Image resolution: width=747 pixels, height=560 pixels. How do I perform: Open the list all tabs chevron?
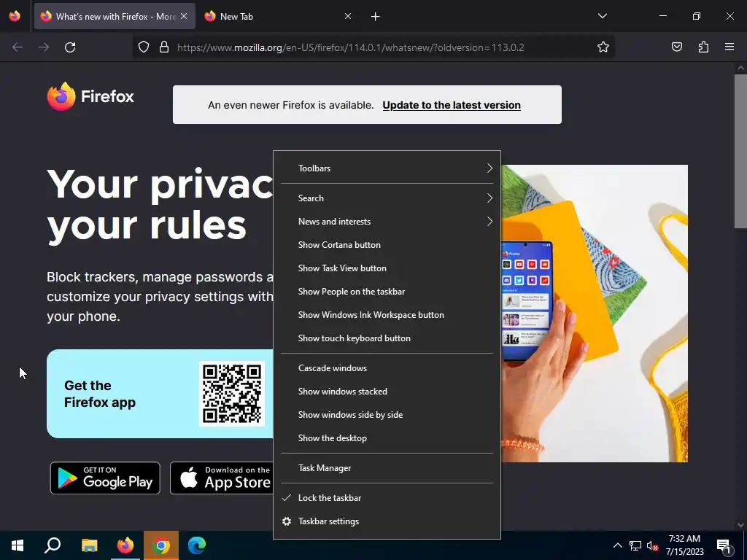tap(602, 16)
